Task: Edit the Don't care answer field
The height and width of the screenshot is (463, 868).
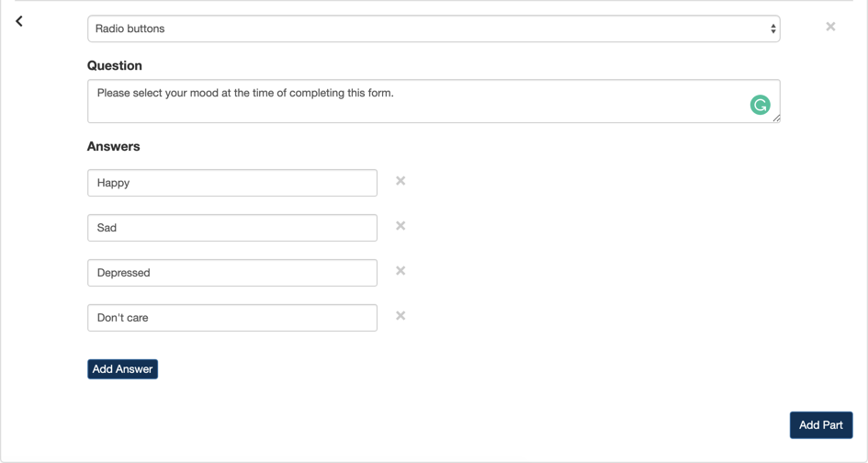Action: (x=231, y=318)
